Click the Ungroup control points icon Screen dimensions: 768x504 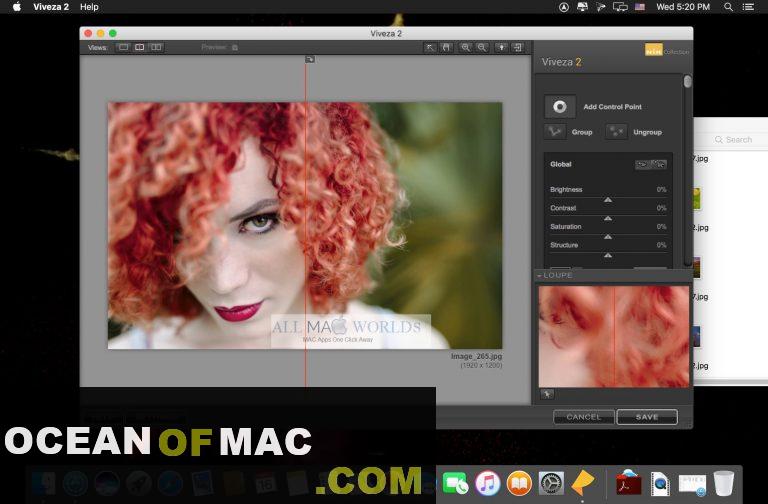(616, 132)
